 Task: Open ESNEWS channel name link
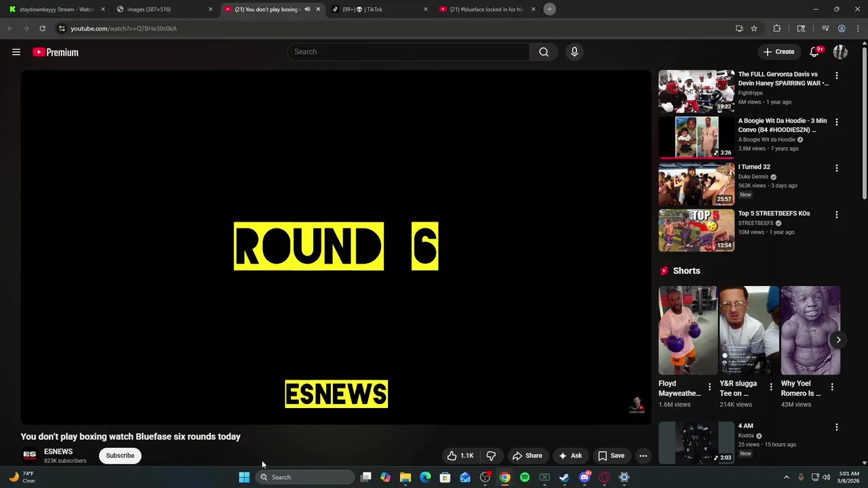58,451
